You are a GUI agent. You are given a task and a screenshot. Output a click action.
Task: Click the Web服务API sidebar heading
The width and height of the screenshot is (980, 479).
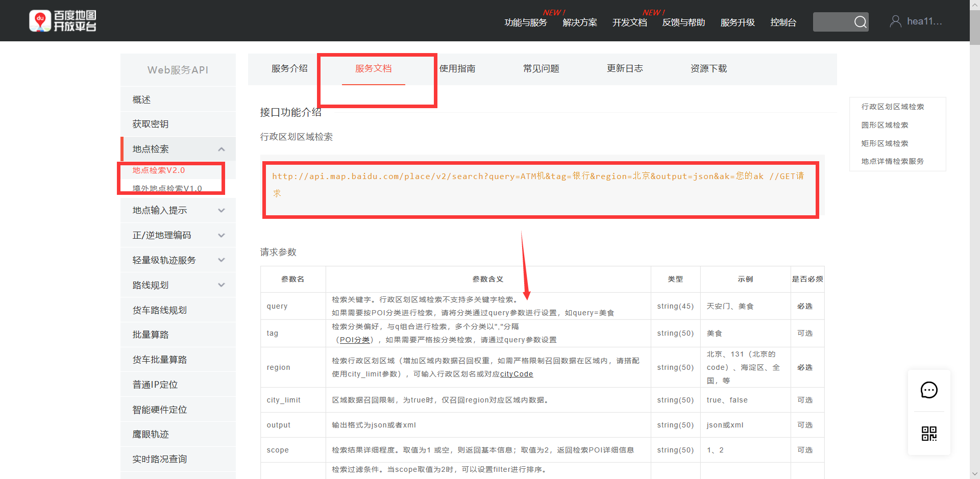click(178, 70)
